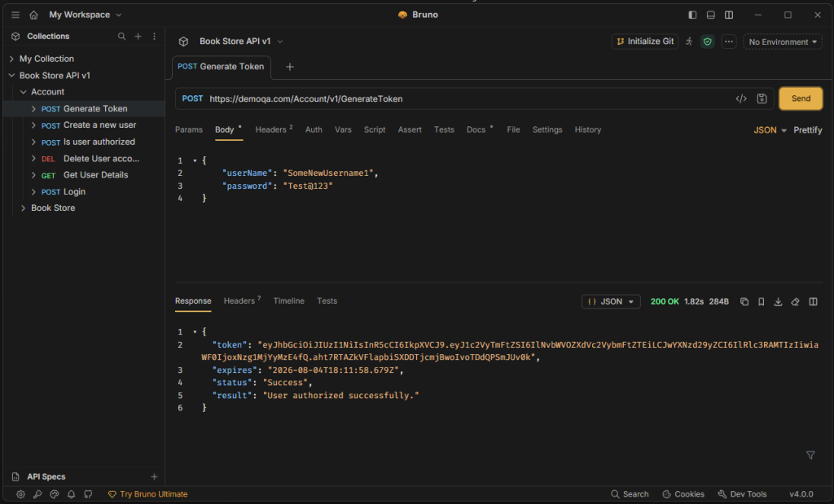Open notifications bell icon

(x=72, y=494)
